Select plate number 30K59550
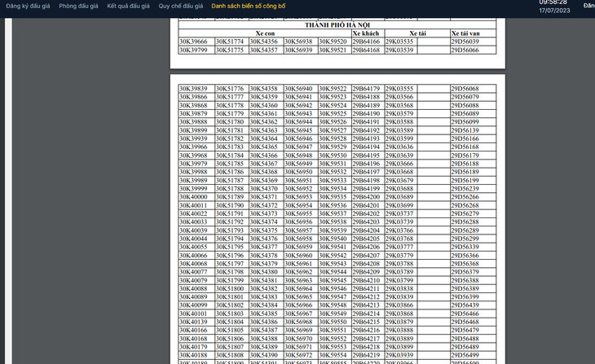595x364 pixels. 333,322
